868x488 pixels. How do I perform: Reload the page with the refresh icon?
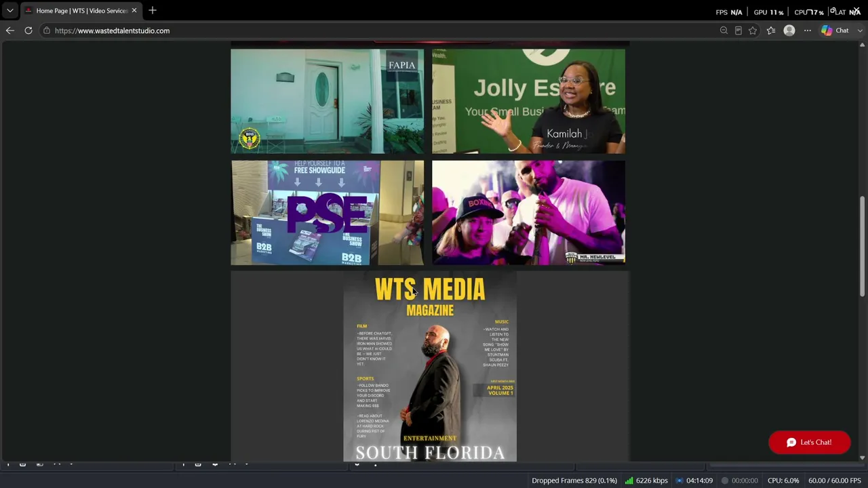[28, 30]
